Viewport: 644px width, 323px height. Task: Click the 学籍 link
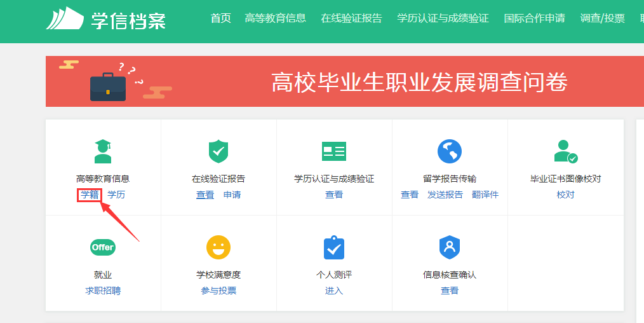pos(90,195)
